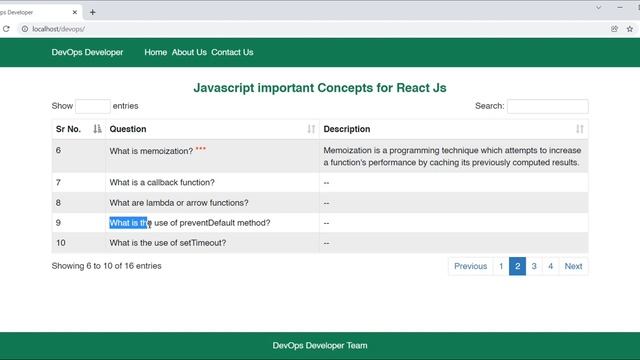Image resolution: width=640 pixels, height=360 pixels.
Task: Focus the table Search input field
Action: click(x=547, y=106)
